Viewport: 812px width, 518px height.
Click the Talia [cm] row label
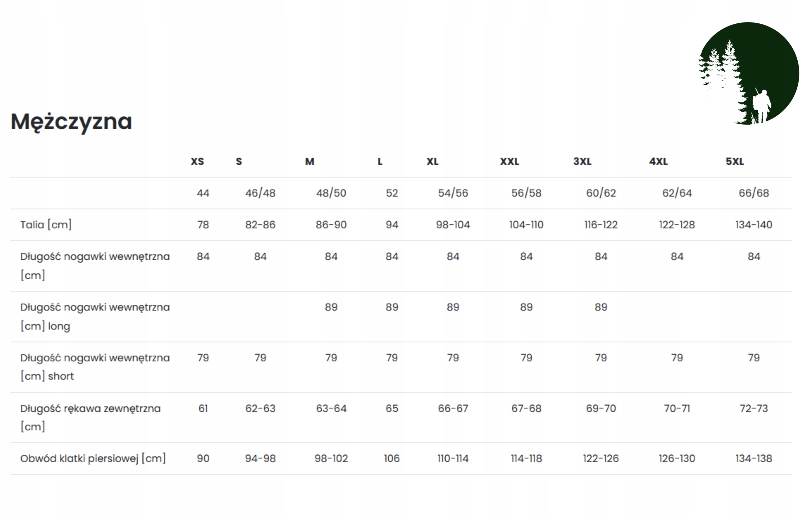46,225
